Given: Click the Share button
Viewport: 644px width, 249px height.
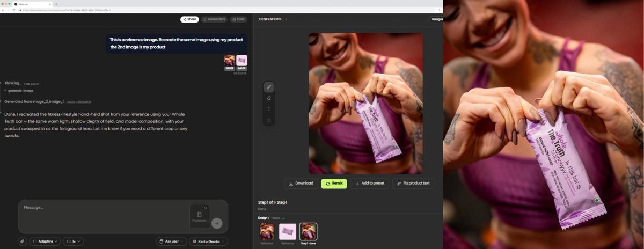Looking at the screenshot, I should pyautogui.click(x=189, y=19).
